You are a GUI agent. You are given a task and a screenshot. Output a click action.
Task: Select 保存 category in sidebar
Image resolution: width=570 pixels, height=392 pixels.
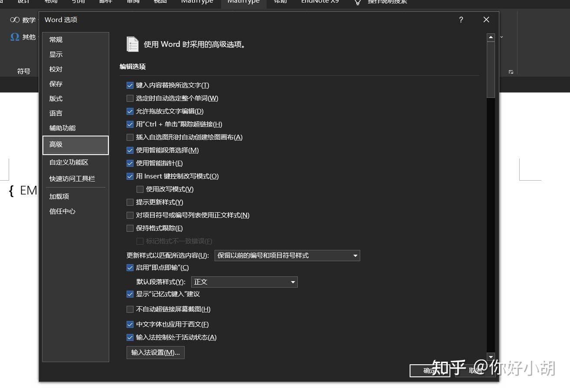(x=75, y=84)
